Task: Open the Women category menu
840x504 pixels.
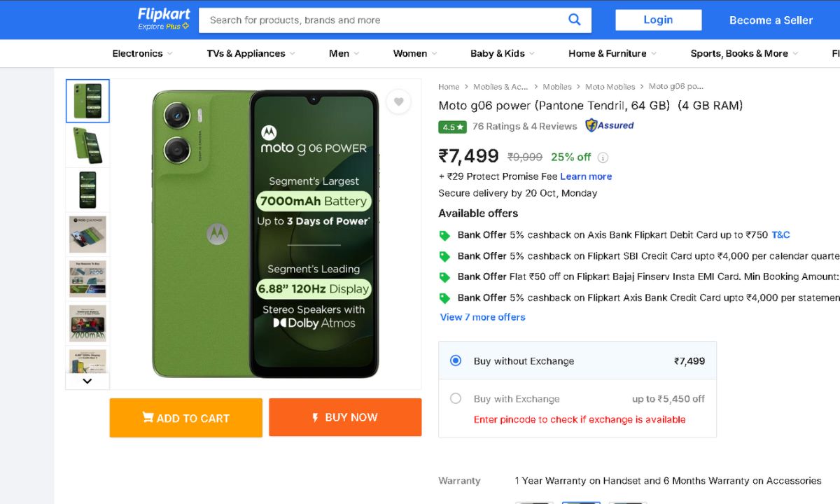Action: coord(414,53)
